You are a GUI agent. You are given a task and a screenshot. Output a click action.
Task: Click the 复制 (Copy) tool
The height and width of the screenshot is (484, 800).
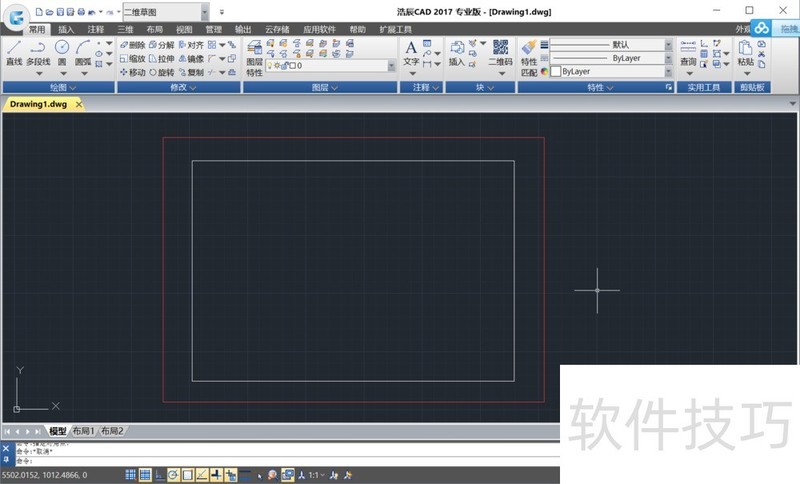click(x=191, y=72)
